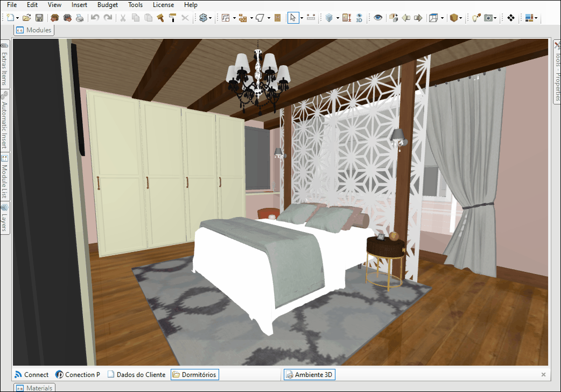
Task: Switch to the Dados do Cliente tab
Action: click(136, 374)
